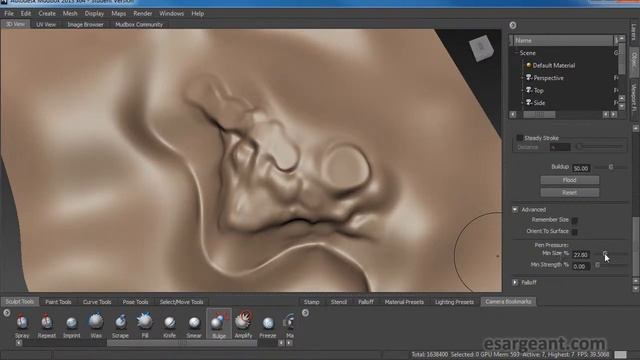The width and height of the screenshot is (640, 360).
Task: Expand the Falloff section
Action: coord(515,282)
